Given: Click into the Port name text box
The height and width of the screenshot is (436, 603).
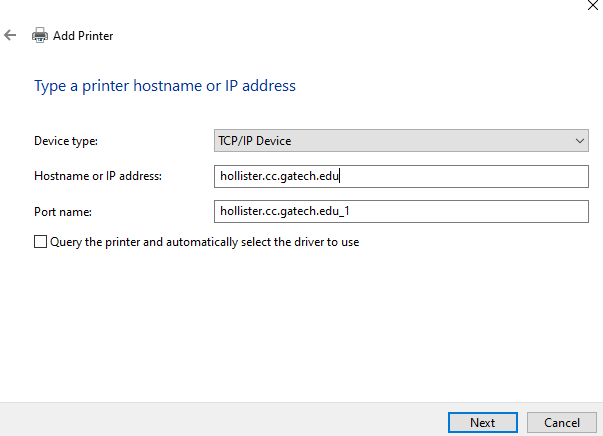Looking at the screenshot, I should [400, 211].
